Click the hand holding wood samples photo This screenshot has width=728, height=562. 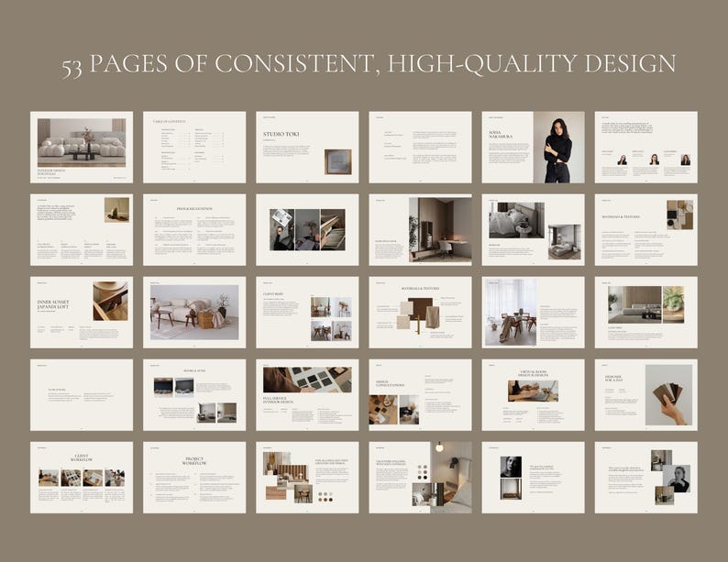[668, 394]
